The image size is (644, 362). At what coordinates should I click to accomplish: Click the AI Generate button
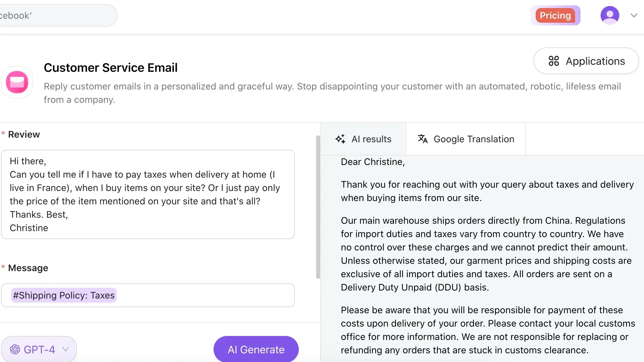coord(256,349)
